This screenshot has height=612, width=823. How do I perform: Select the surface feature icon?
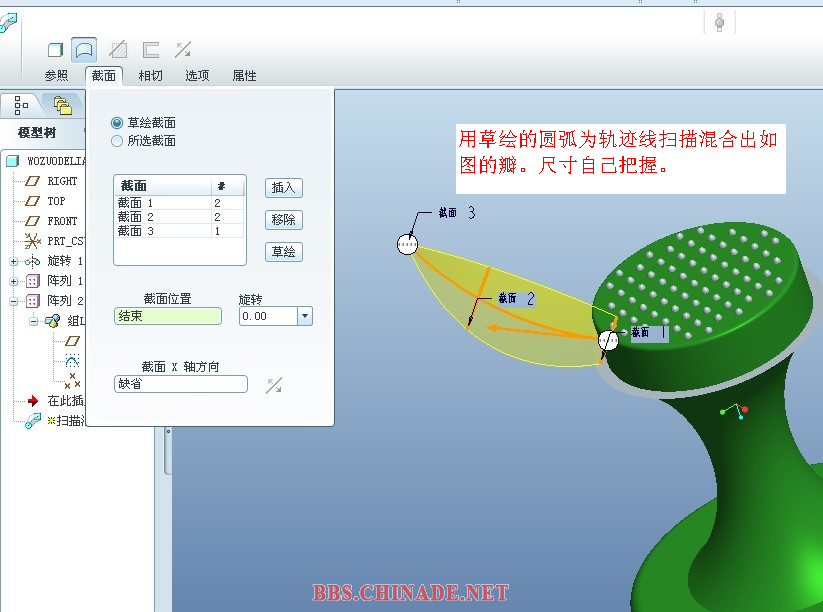84,50
